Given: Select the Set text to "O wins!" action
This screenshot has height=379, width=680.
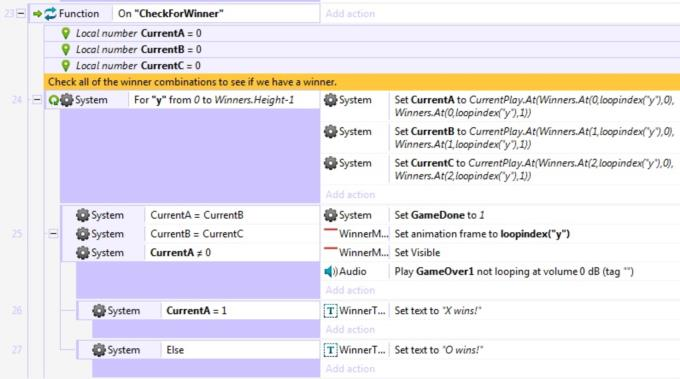Looking at the screenshot, I should pos(438,350).
